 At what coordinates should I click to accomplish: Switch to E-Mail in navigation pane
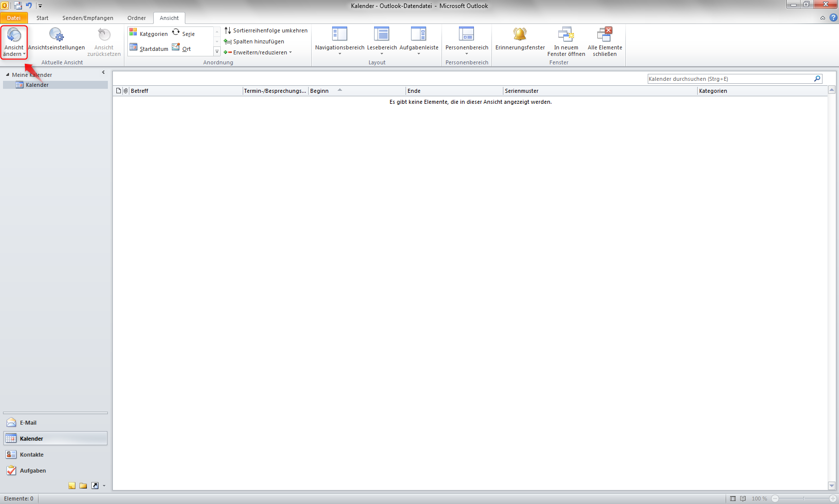[28, 423]
